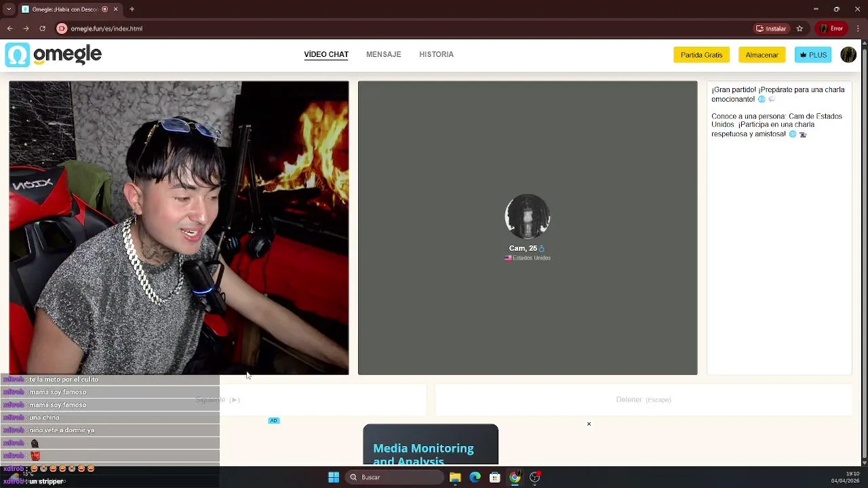Screen dimensions: 868x488
Task: Close the advertisement with the X
Action: (x=589, y=424)
